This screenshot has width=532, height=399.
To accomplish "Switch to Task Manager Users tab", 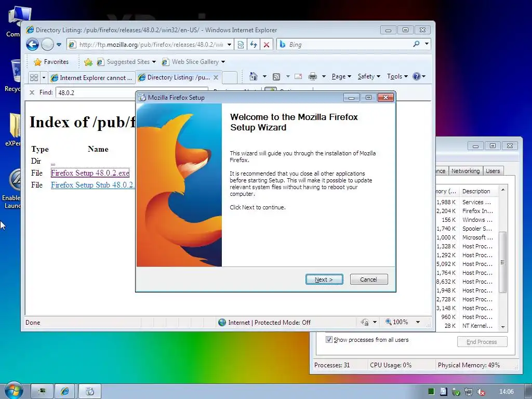I will pyautogui.click(x=493, y=171).
